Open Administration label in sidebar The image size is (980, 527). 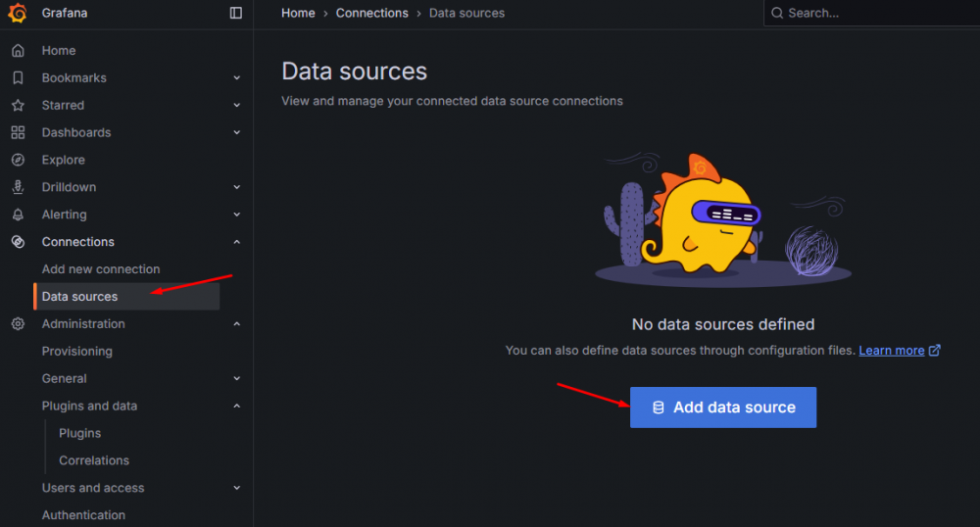(83, 324)
